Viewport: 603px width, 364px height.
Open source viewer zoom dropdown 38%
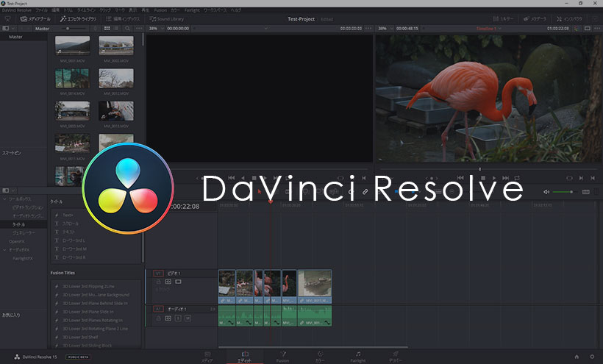156,29
